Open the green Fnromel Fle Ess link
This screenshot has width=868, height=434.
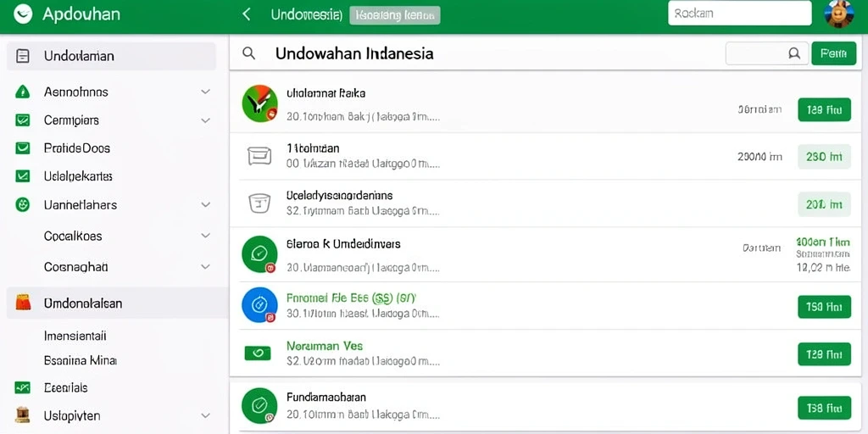351,298
